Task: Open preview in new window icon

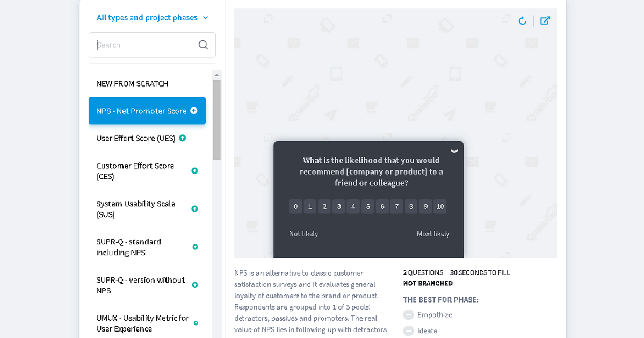Action: coord(545,21)
